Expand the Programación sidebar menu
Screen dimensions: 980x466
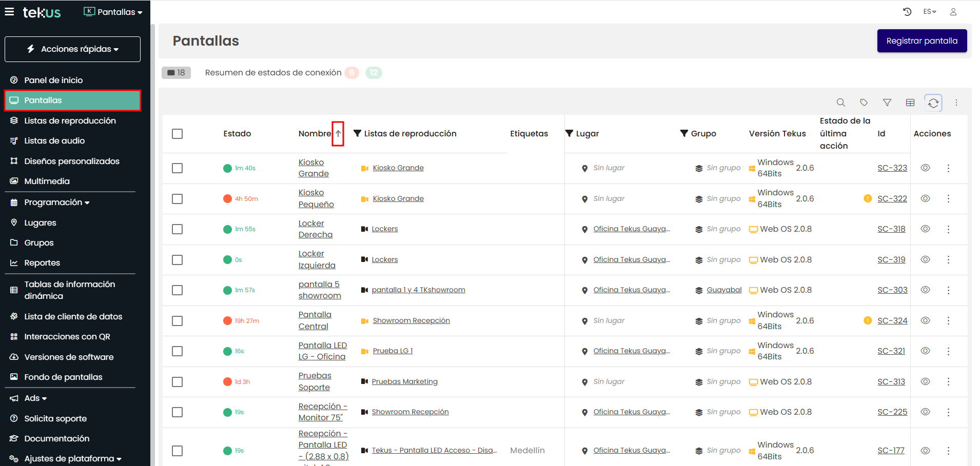[56, 202]
